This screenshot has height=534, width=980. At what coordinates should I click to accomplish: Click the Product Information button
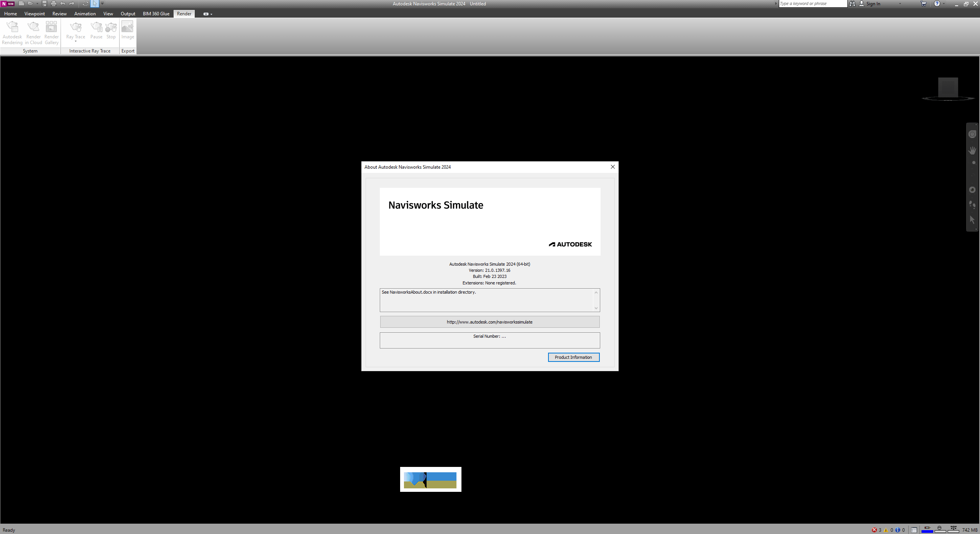573,357
